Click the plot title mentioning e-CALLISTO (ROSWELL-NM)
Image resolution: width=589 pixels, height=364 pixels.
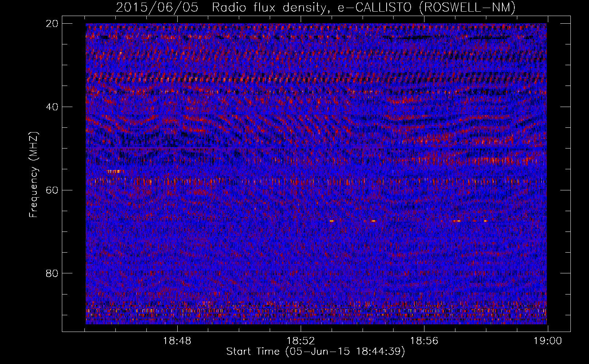point(316,7)
